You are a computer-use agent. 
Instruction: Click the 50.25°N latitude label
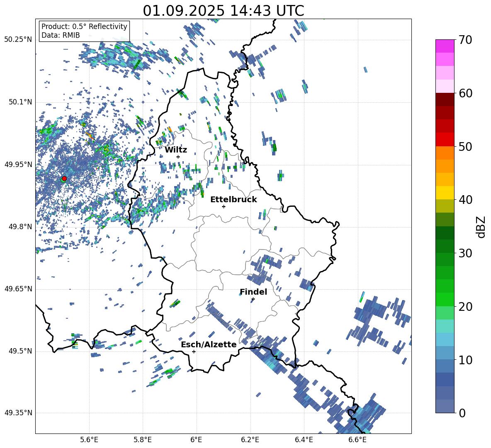[x=18, y=40]
